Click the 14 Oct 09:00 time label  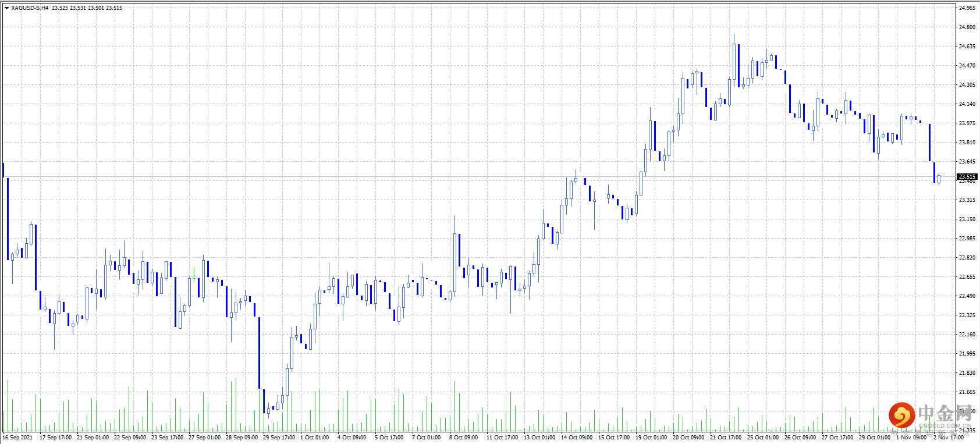click(577, 438)
